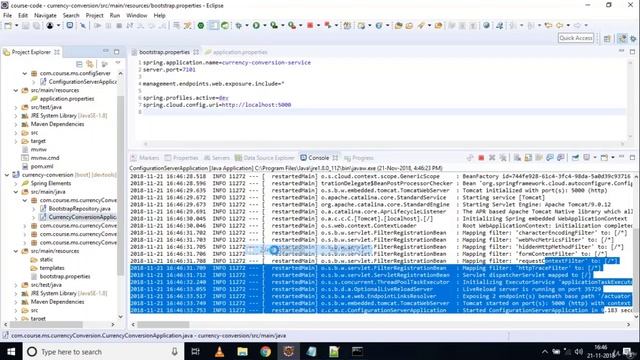Toggle Link with Editor in Project Explorer
This screenshot has width=640, height=360.
pos(90,64)
